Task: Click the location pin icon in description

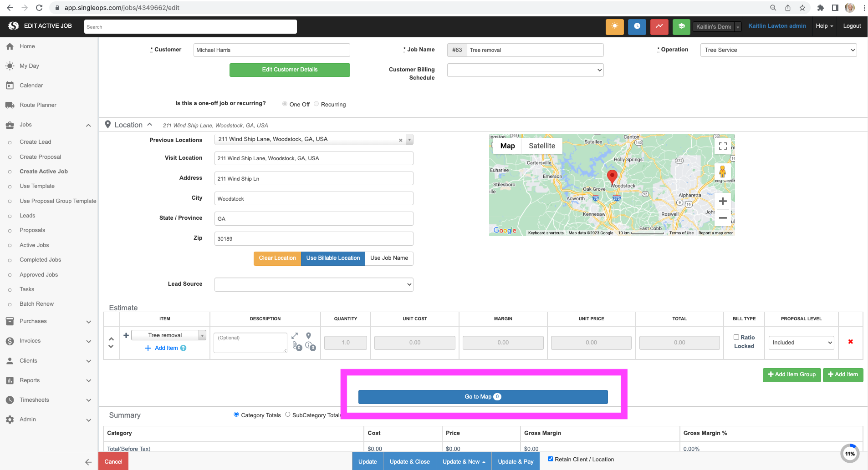Action: pyautogui.click(x=308, y=336)
